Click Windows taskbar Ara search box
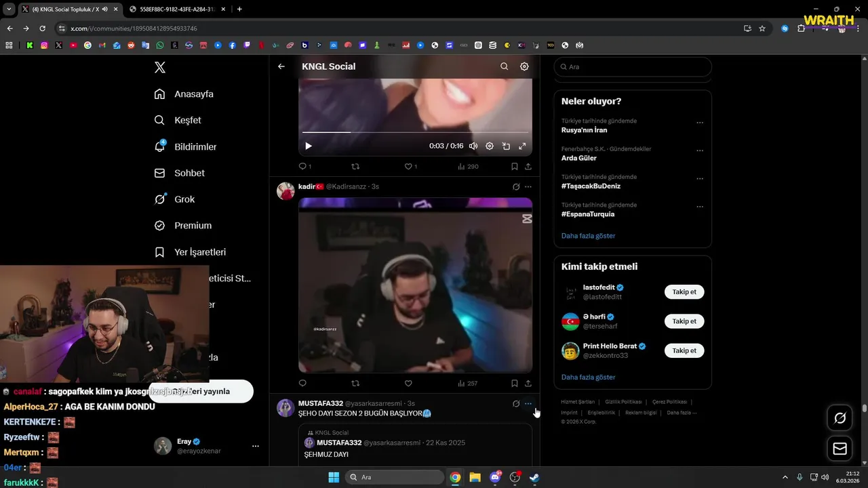Screen dimensions: 868x488 (x=395, y=477)
